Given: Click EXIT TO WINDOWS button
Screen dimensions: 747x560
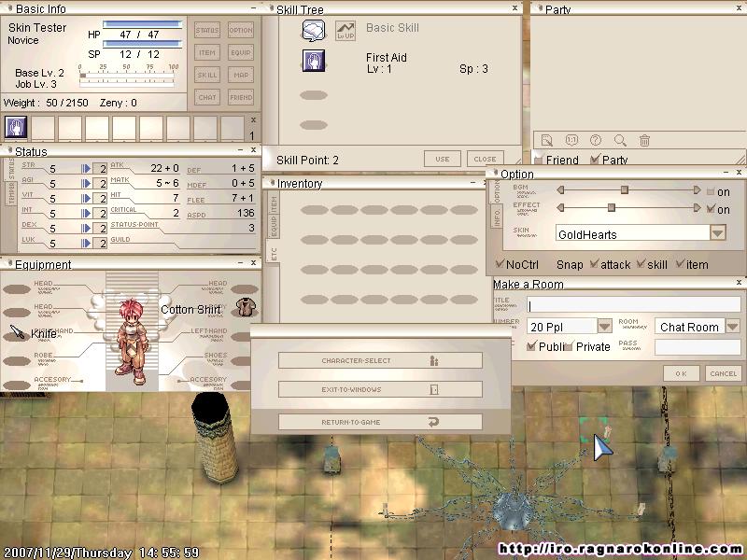Looking at the screenshot, I should (x=380, y=389).
